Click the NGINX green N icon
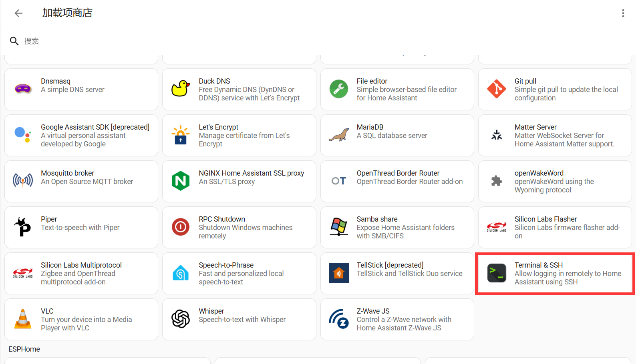Screen dimensions: 636x364 tap(181, 181)
